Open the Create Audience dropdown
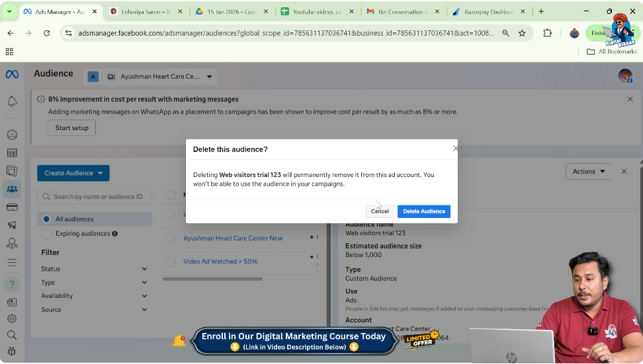643x364 pixels. click(x=73, y=173)
